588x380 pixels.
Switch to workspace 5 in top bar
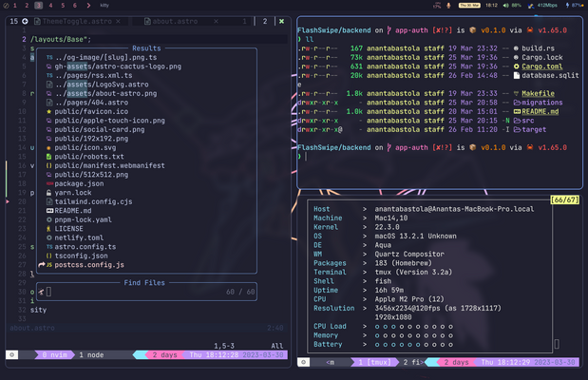(63, 6)
